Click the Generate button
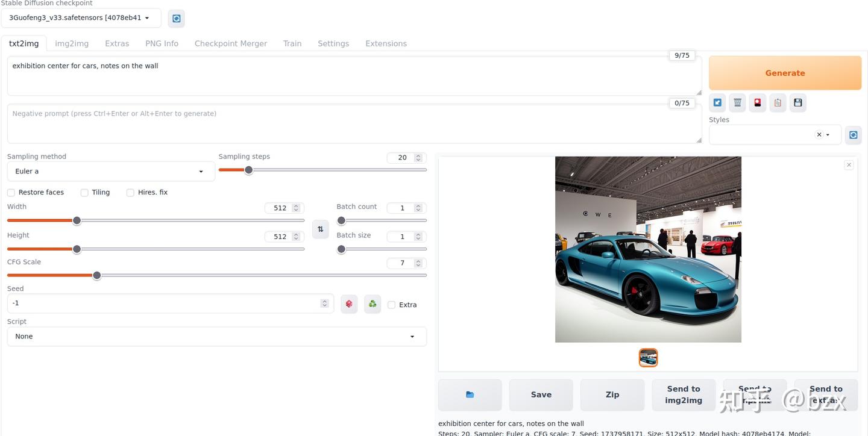868x436 pixels. 785,73
